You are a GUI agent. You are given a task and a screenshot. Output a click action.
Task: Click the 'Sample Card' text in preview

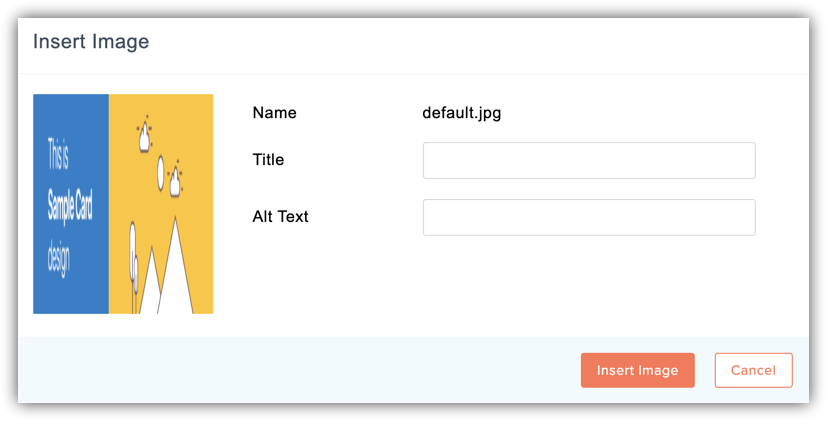(70, 206)
